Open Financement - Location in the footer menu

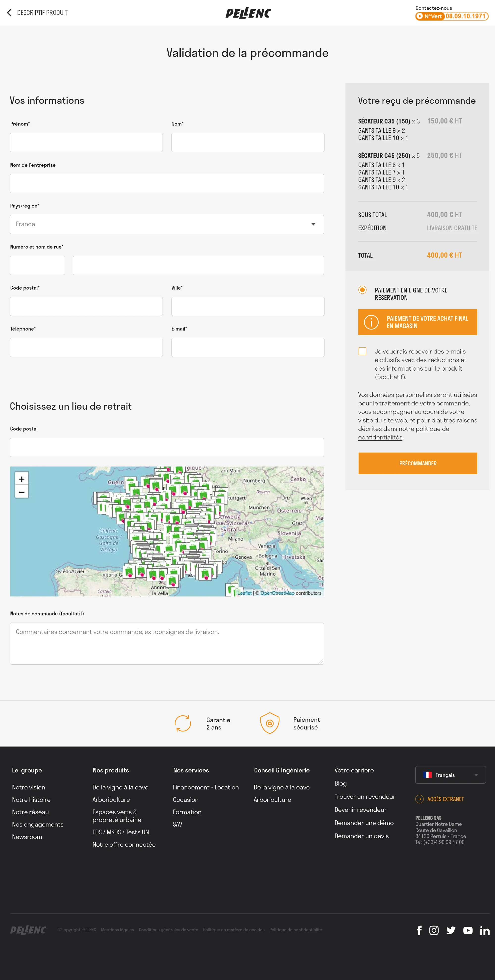(x=205, y=787)
